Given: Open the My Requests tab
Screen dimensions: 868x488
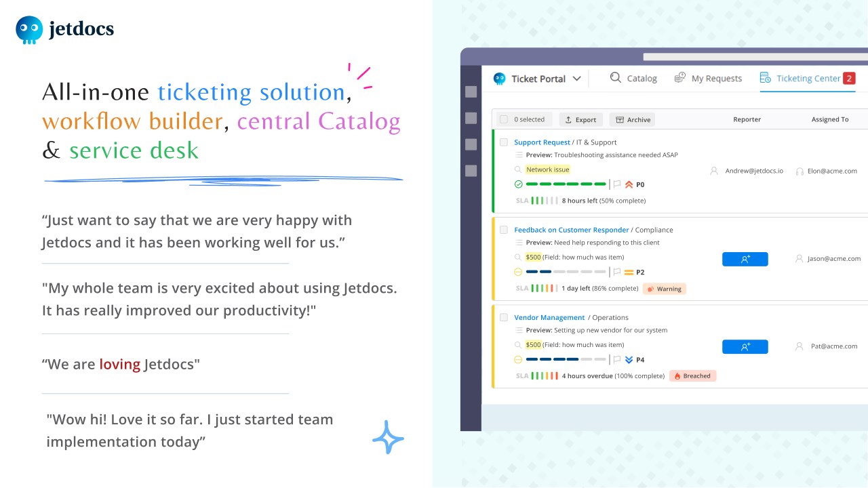Looking at the screenshot, I should (708, 79).
